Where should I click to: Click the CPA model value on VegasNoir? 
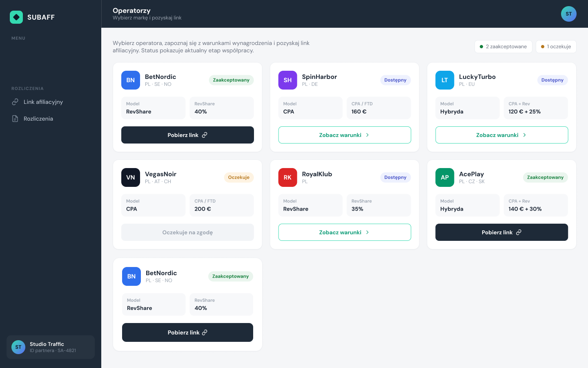click(x=131, y=209)
